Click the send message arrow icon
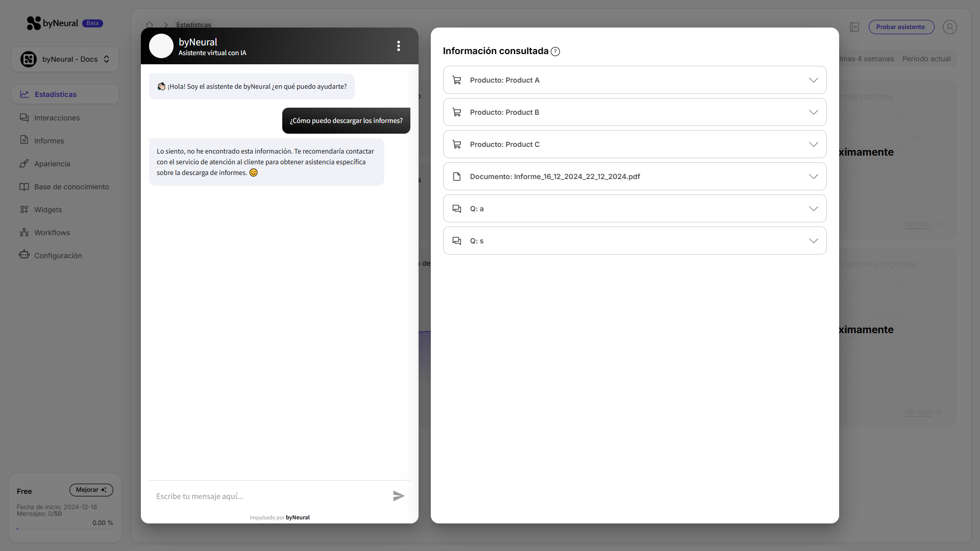 [x=399, y=496]
